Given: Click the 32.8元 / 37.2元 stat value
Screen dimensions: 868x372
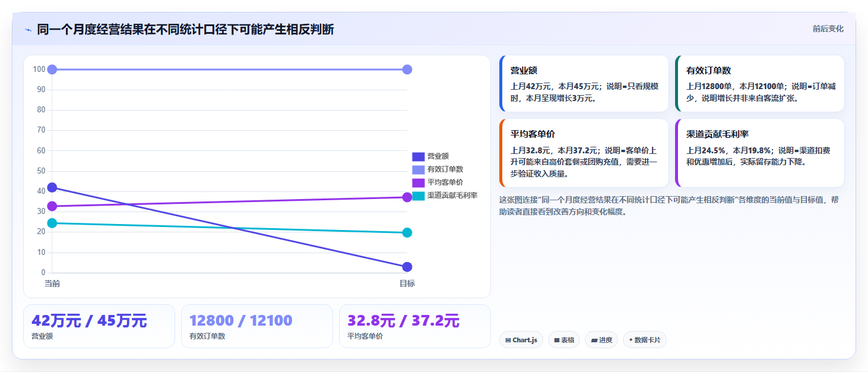Looking at the screenshot, I should click(404, 321).
